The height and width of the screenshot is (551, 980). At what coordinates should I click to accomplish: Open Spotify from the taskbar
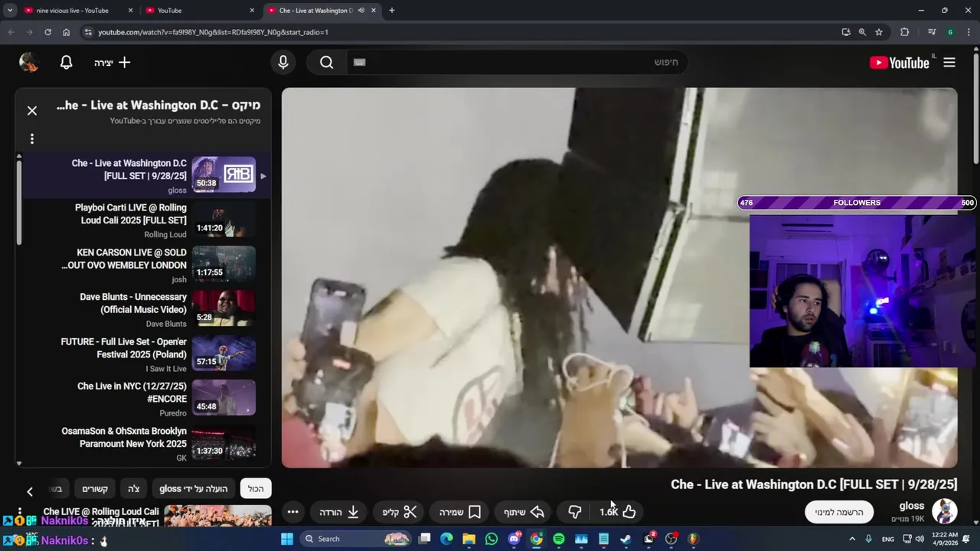click(x=559, y=539)
